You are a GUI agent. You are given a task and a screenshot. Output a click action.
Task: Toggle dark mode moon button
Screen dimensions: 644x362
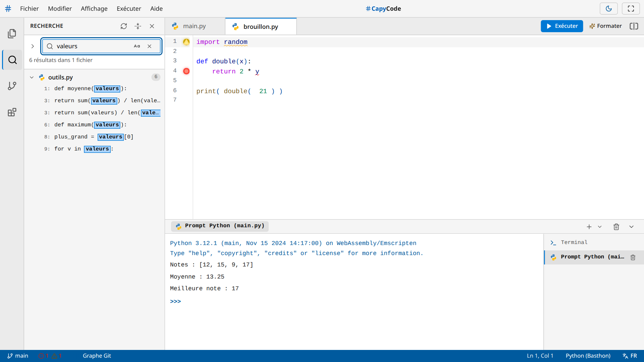click(609, 9)
